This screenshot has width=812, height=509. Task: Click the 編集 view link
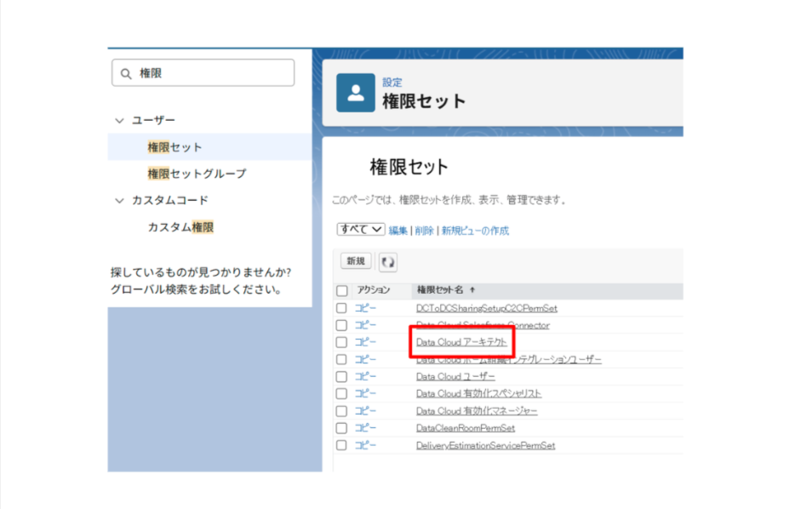click(397, 231)
